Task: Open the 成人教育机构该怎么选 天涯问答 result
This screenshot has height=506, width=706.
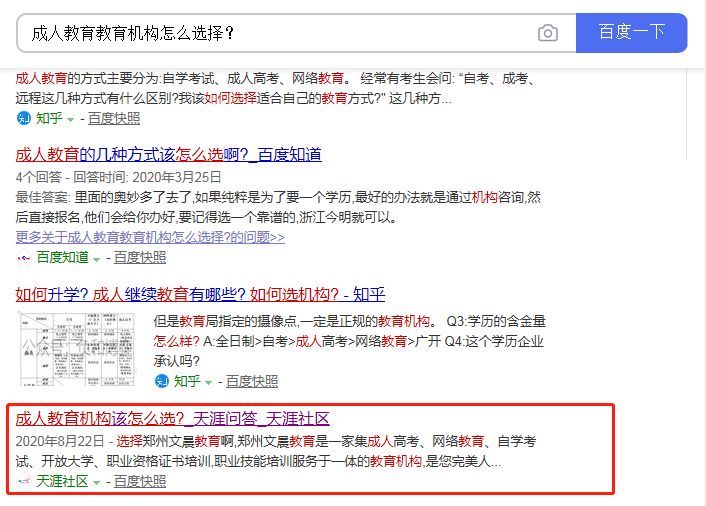Action: coord(172,418)
